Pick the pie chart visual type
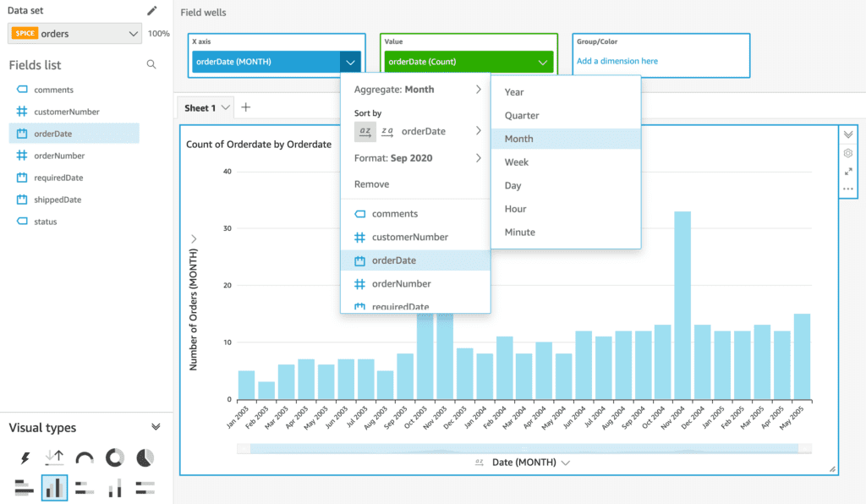This screenshot has width=866, height=504. [x=145, y=457]
